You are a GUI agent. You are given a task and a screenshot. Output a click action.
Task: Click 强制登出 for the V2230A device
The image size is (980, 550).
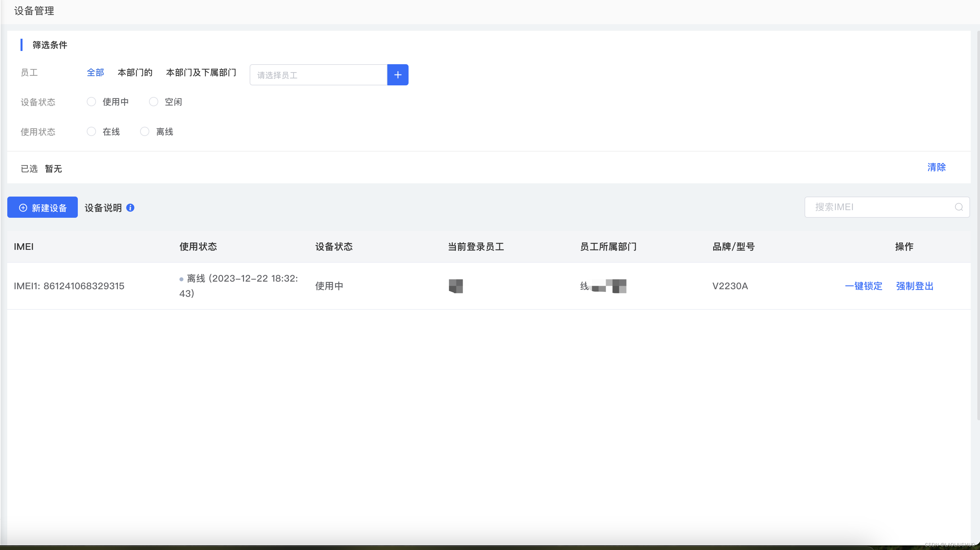(x=914, y=286)
